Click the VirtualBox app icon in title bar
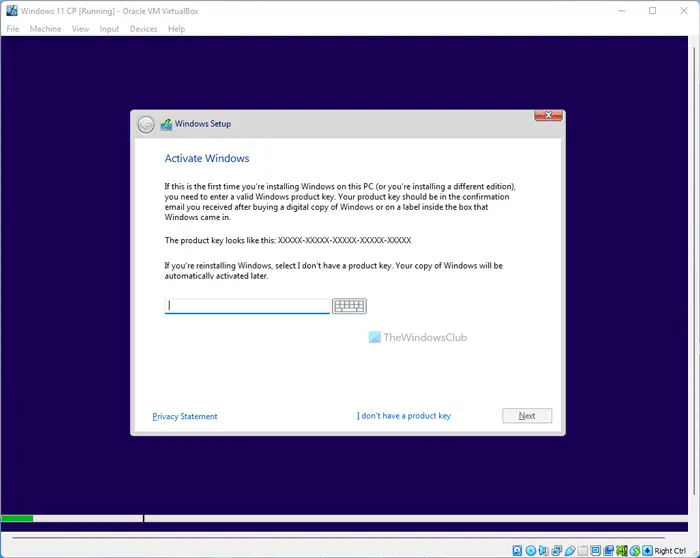 (12, 11)
